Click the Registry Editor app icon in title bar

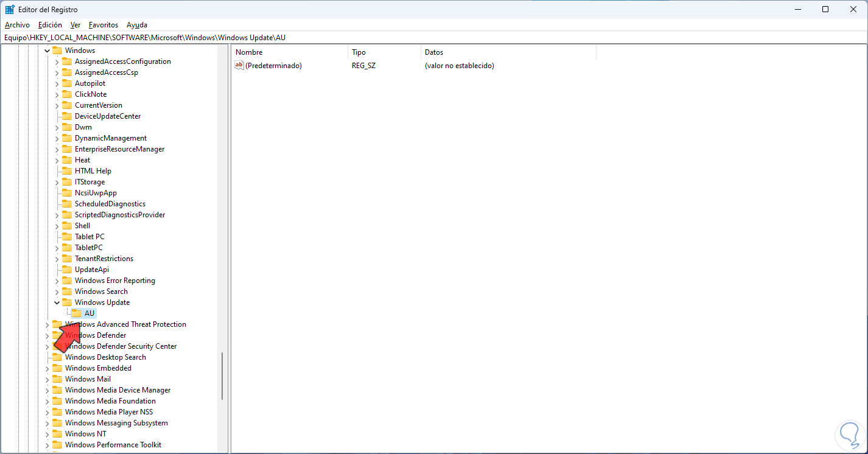[x=10, y=10]
